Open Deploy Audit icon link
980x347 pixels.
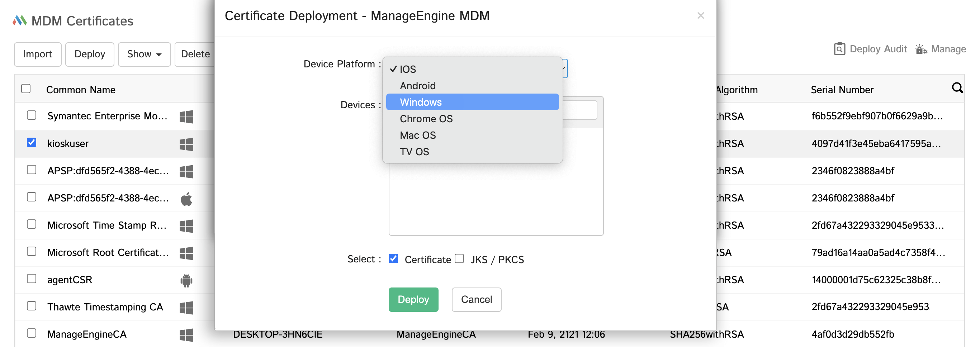click(x=839, y=49)
